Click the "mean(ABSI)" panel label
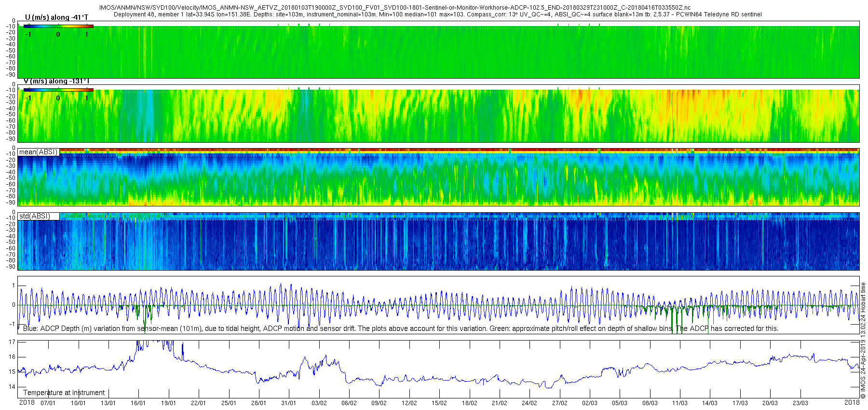 pos(39,152)
